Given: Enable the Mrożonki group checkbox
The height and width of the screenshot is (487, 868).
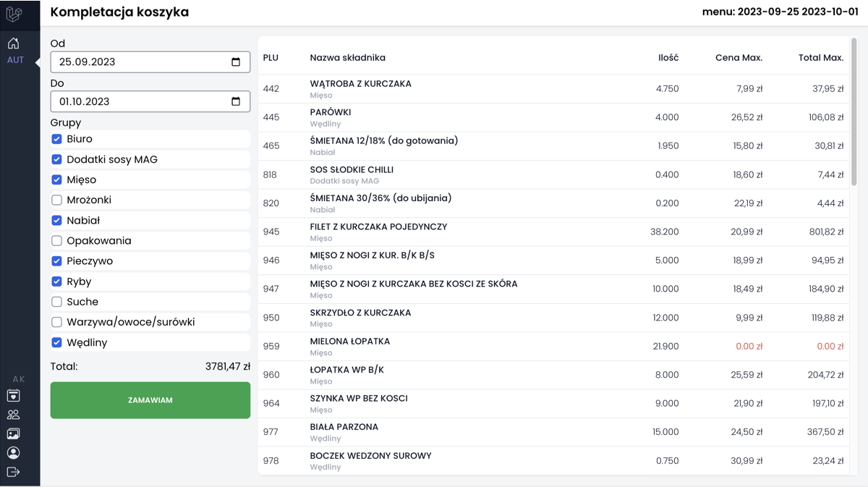Looking at the screenshot, I should point(56,200).
